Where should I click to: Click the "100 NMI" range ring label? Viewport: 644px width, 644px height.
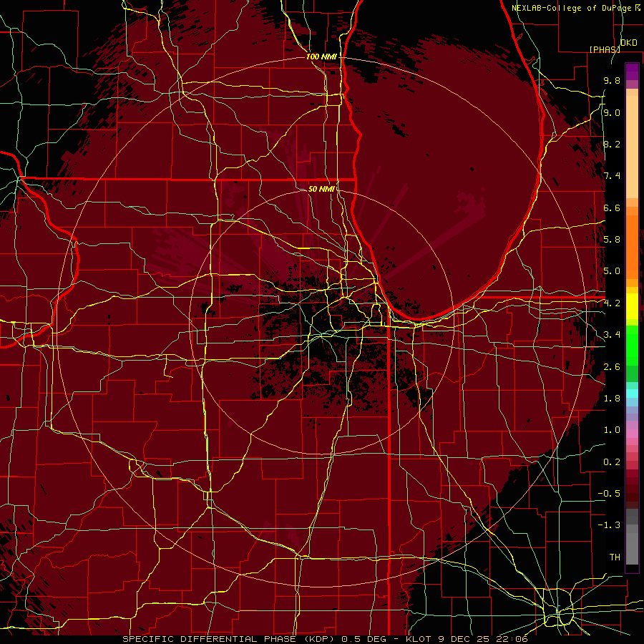pos(321,57)
